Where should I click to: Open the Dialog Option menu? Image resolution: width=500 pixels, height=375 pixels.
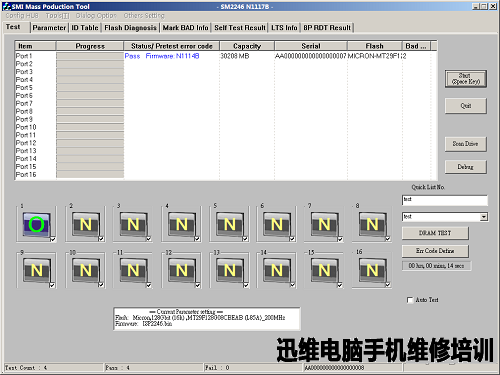tap(96, 16)
